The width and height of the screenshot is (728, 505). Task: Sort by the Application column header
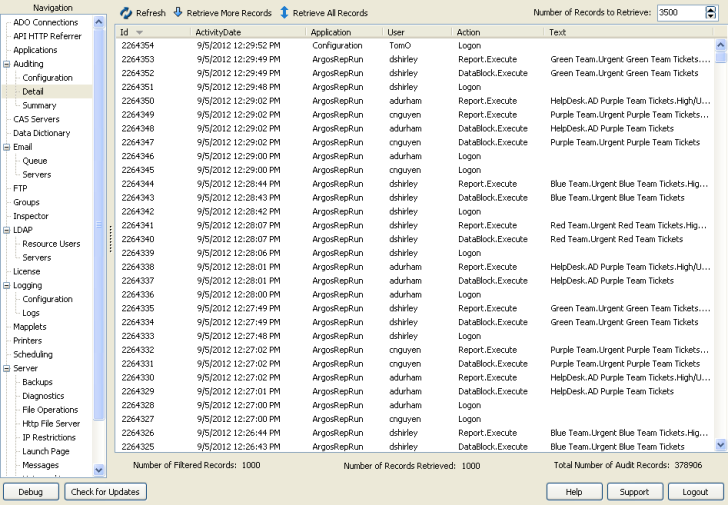pyautogui.click(x=344, y=32)
